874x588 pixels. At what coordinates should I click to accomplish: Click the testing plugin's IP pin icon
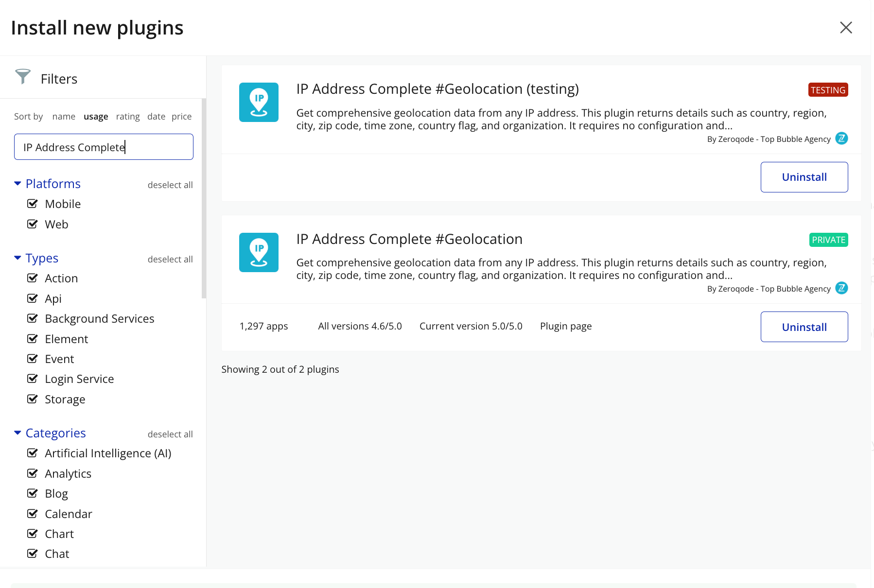259,102
